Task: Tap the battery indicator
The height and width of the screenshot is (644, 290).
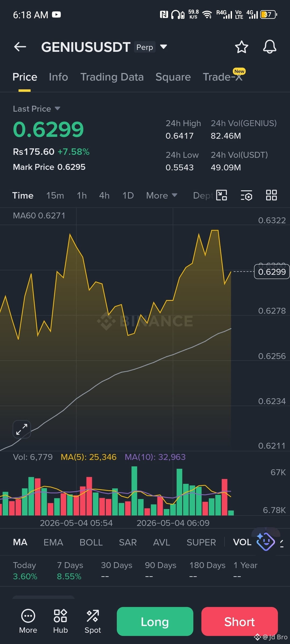Action: 269,14
